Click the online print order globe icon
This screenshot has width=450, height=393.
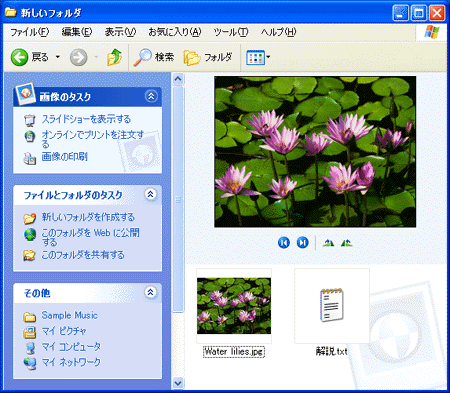30,136
